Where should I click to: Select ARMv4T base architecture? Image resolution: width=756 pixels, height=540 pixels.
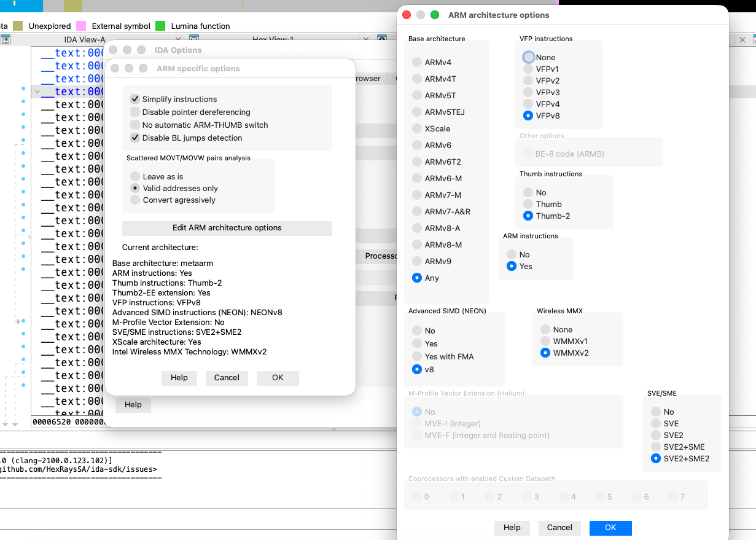tap(417, 79)
